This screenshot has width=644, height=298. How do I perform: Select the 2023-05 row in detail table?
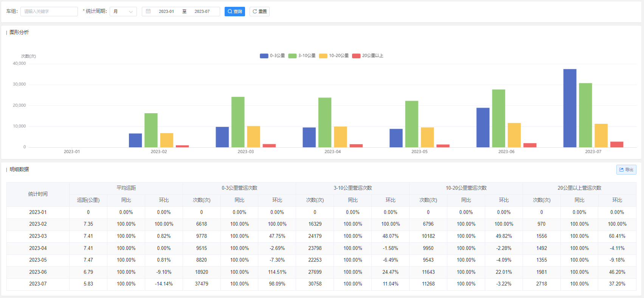(x=38, y=260)
